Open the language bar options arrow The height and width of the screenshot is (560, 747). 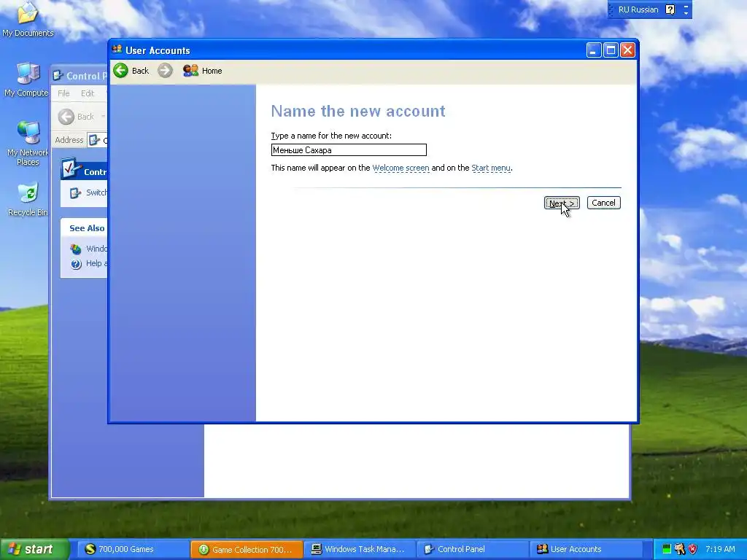[x=686, y=12]
